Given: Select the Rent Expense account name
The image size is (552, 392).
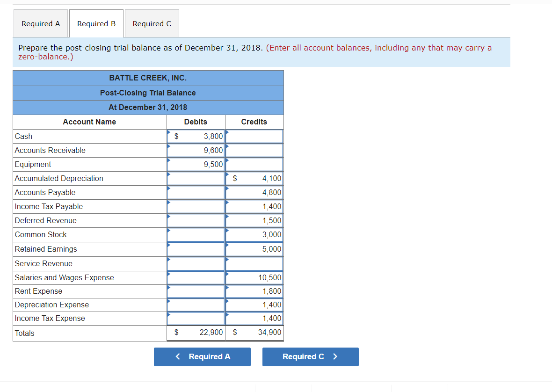Looking at the screenshot, I should tap(90, 291).
